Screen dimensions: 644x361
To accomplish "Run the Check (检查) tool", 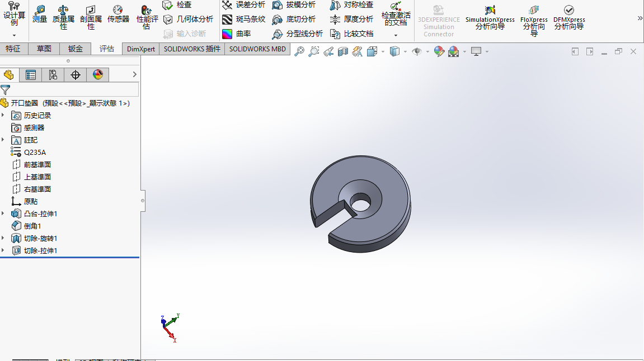I will pyautogui.click(x=177, y=5).
